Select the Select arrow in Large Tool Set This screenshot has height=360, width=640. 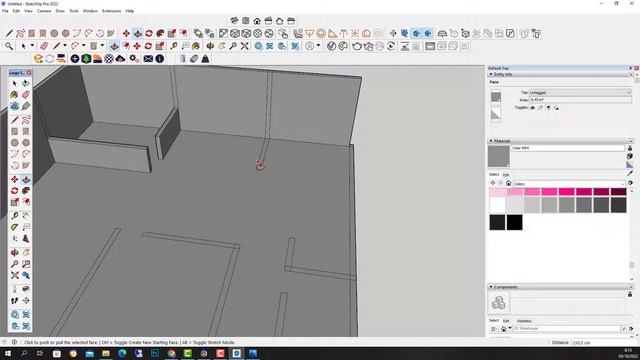click(x=15, y=83)
